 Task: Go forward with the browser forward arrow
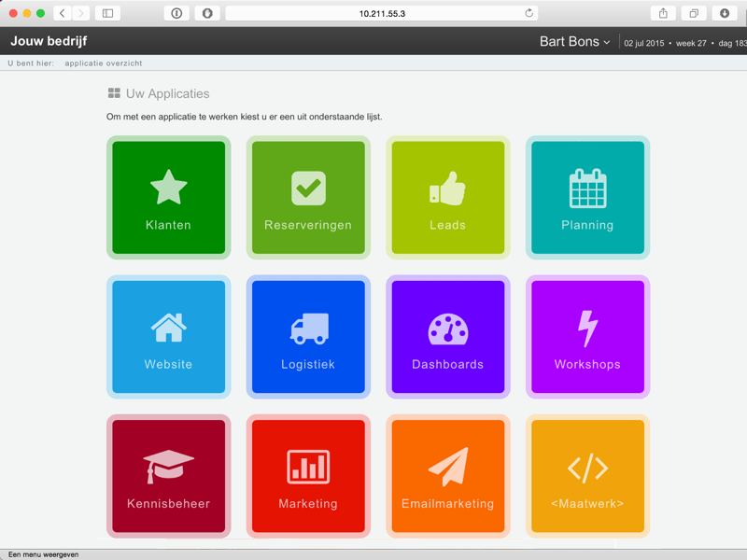click(x=81, y=13)
